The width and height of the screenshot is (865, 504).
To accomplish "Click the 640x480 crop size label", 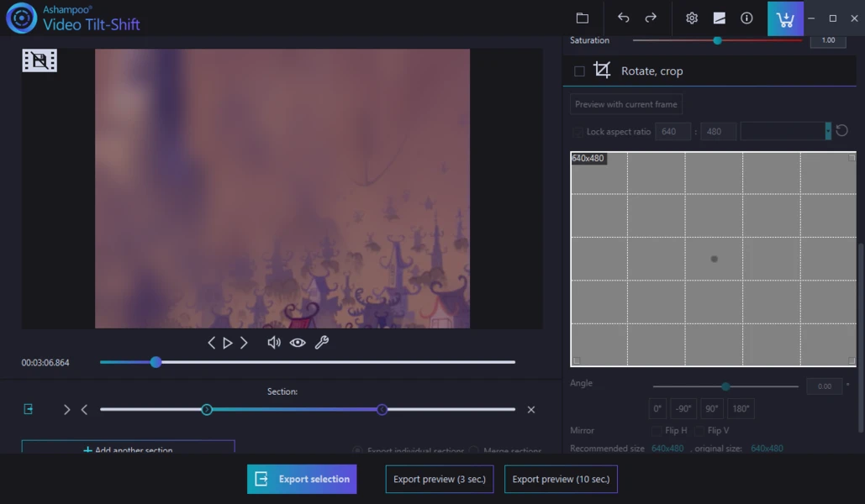I will click(588, 158).
